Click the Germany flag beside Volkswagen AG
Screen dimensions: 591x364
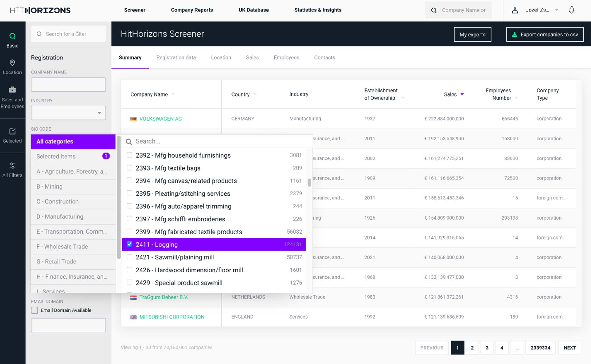(134, 119)
